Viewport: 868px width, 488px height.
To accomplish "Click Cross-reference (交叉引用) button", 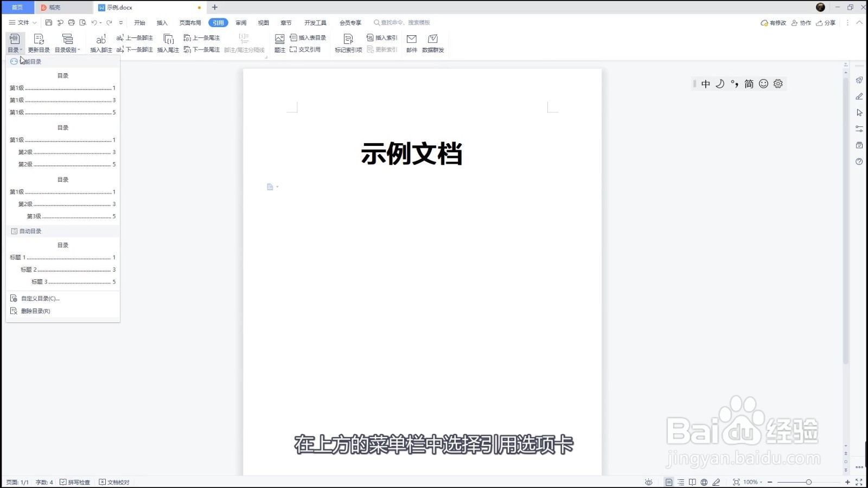I will 305,49.
